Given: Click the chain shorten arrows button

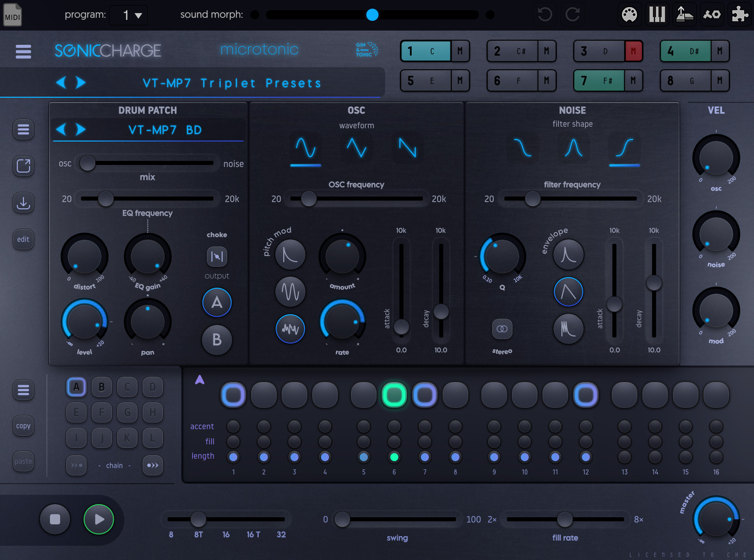Looking at the screenshot, I should tap(76, 465).
